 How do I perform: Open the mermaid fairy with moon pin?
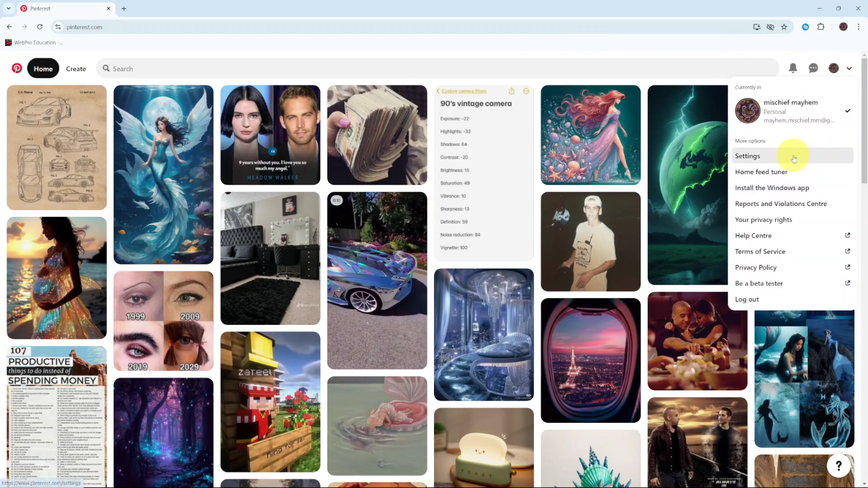tap(163, 175)
